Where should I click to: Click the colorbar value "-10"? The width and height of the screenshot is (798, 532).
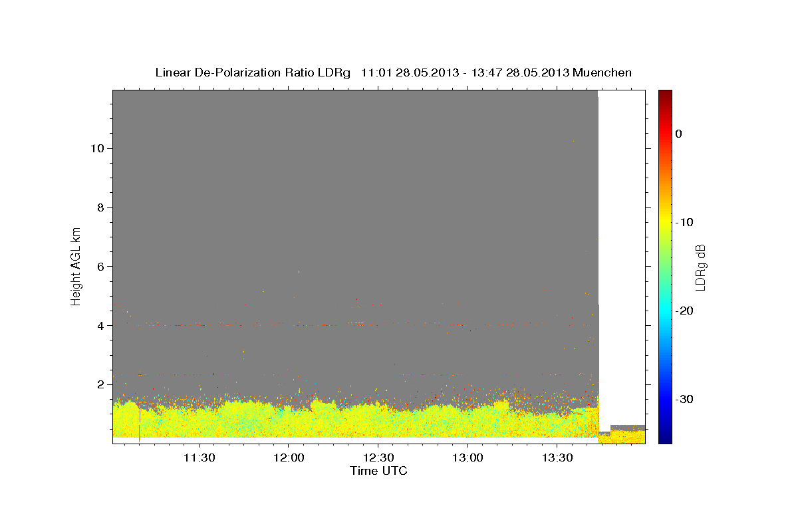[x=684, y=222]
